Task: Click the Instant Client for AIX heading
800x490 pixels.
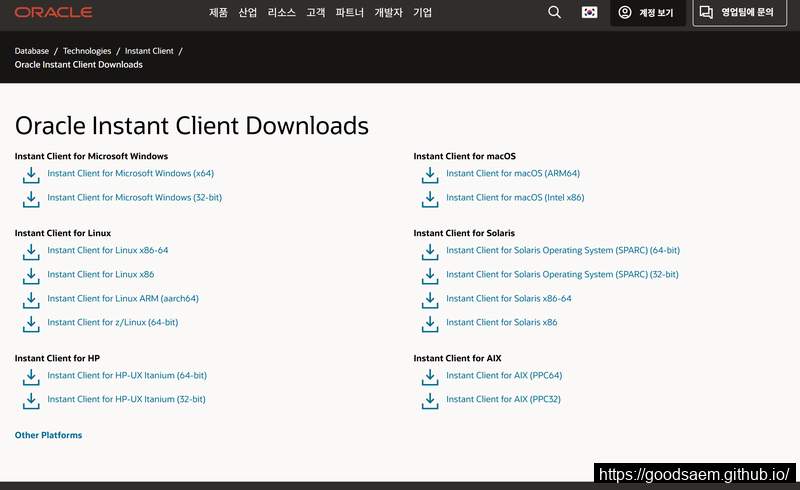Action: (x=457, y=358)
